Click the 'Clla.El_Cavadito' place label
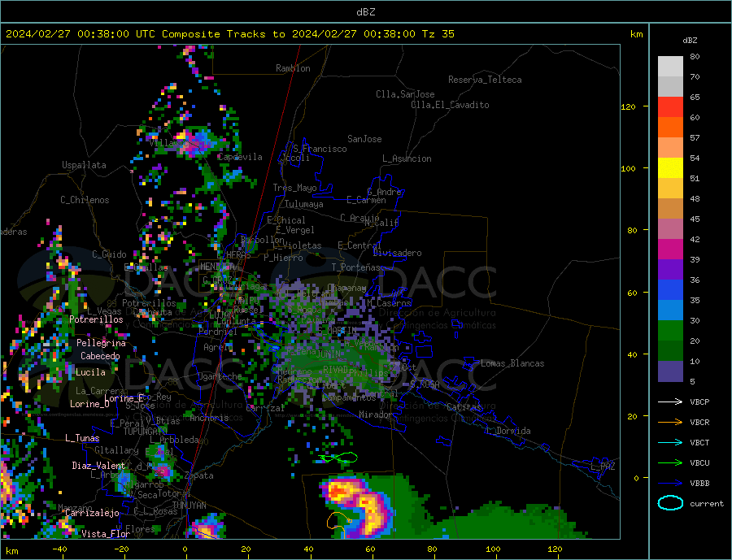The image size is (732, 560). coord(450,105)
